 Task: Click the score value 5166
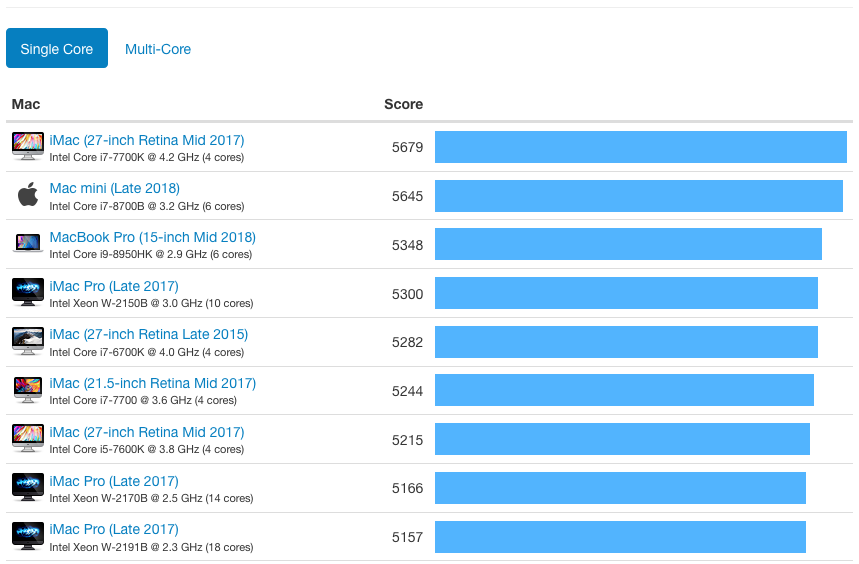[407, 488]
